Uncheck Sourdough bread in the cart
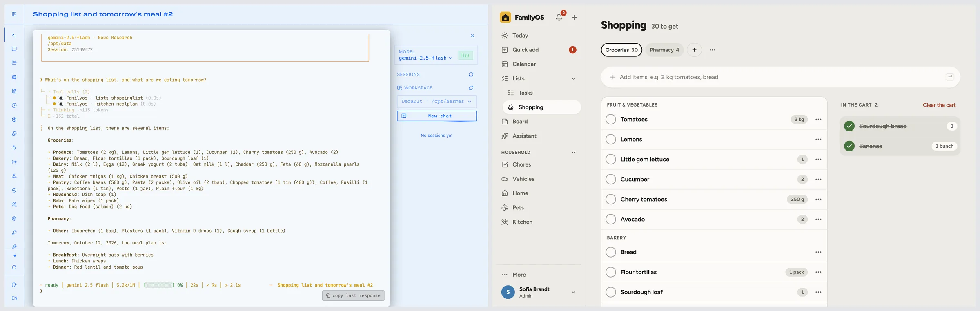 coord(849,126)
